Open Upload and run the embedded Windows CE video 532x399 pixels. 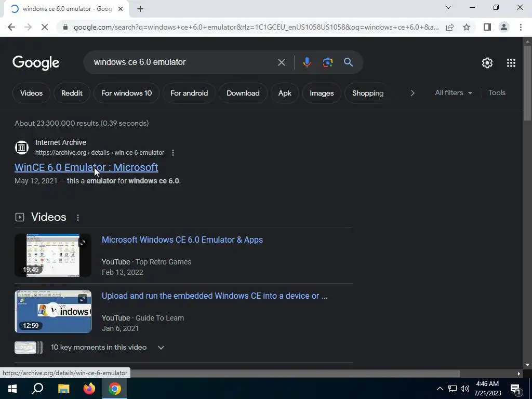pyautogui.click(x=215, y=296)
